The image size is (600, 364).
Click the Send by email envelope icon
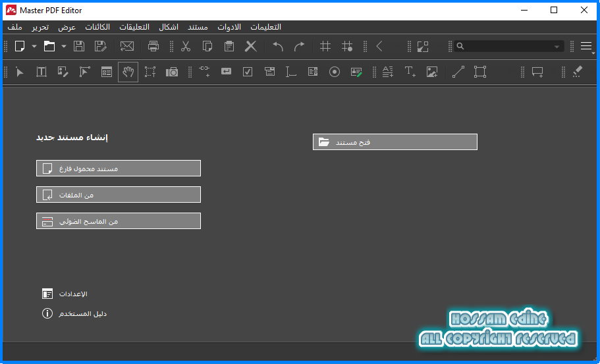tap(127, 46)
